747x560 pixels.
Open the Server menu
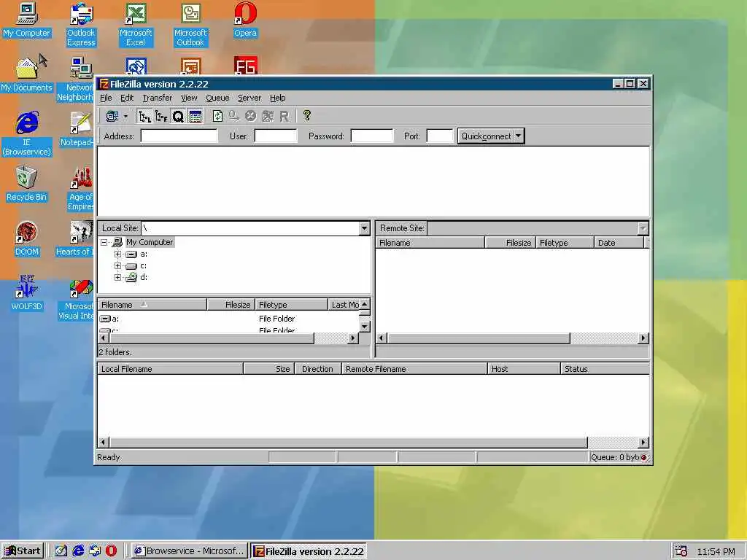[249, 98]
